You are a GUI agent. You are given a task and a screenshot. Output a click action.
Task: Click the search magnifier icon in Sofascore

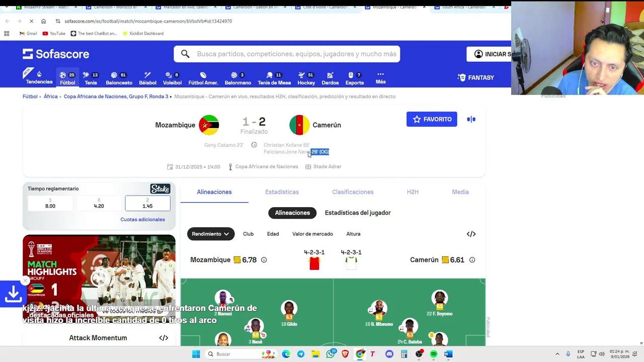185,54
